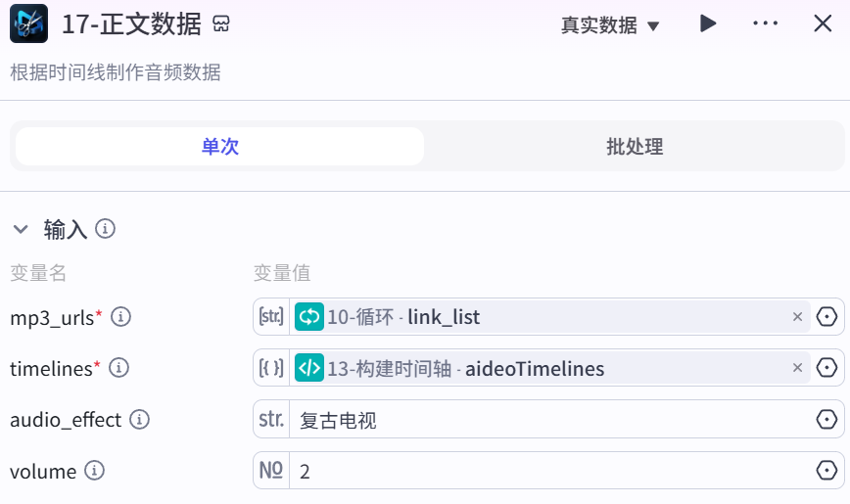Open the 真实数据 dropdown
850x504 pixels.
tap(610, 24)
